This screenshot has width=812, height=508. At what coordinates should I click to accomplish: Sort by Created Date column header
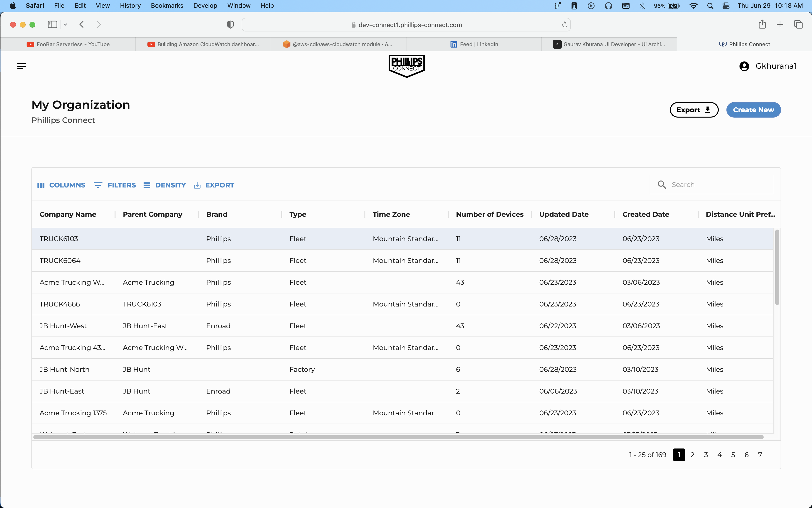(645, 214)
